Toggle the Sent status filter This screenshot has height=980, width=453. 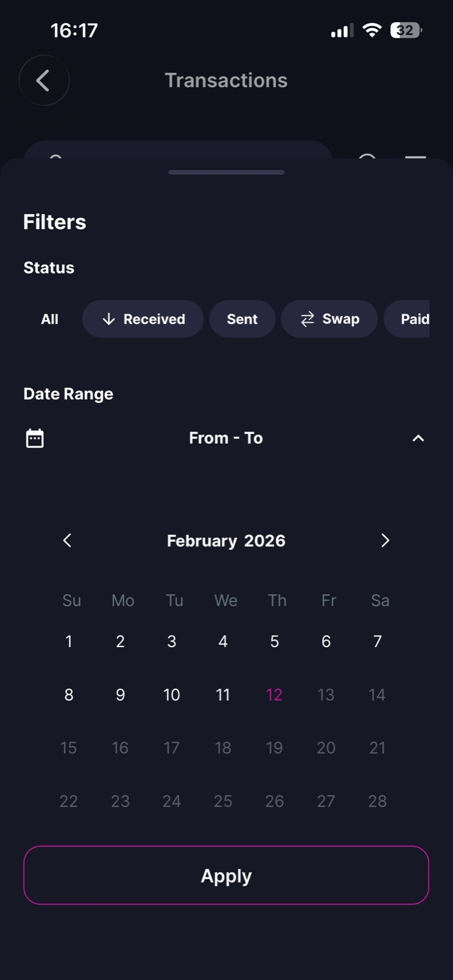pos(242,319)
